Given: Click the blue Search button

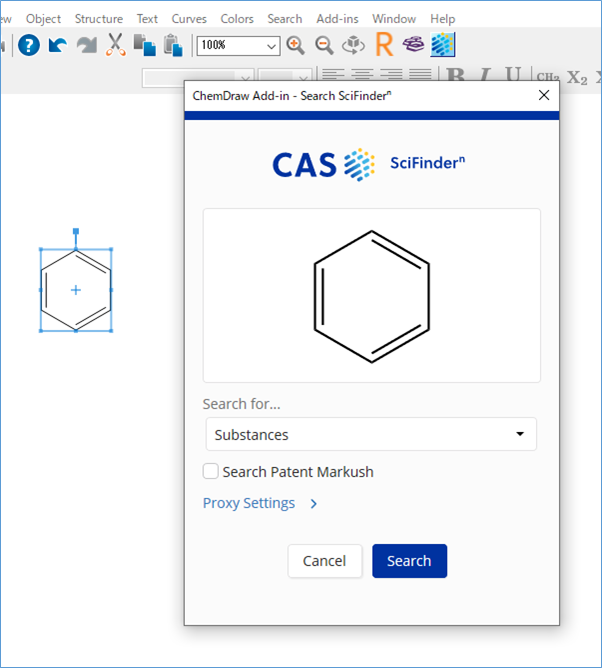Looking at the screenshot, I should (409, 561).
